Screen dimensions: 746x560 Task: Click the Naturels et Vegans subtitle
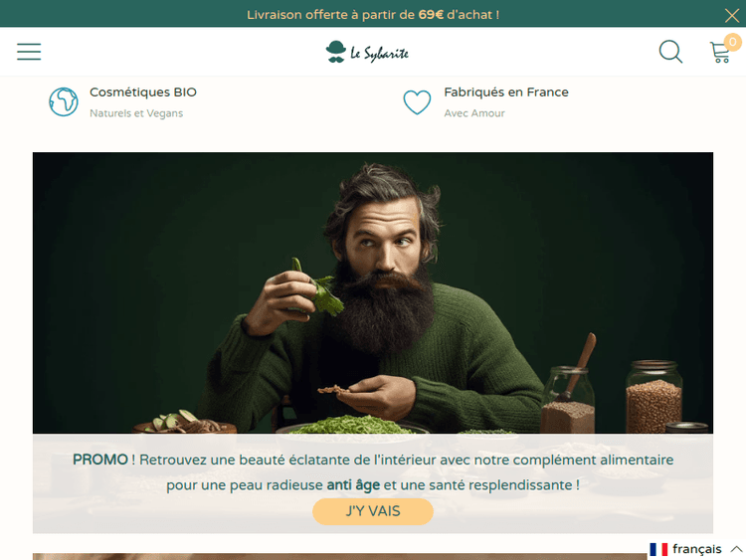coord(136,113)
